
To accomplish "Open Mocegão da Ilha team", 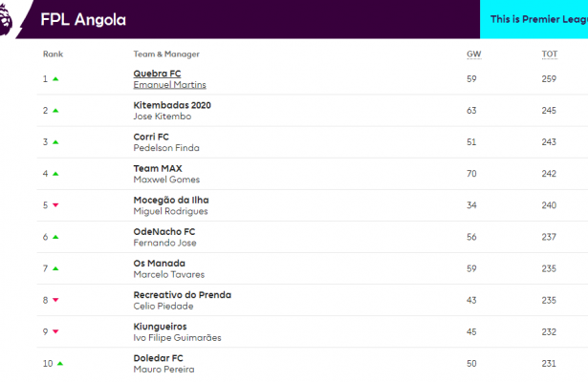I will tap(171, 200).
